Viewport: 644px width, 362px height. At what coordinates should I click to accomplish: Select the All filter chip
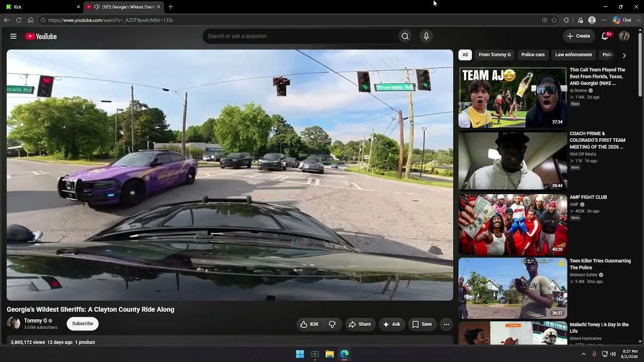pyautogui.click(x=465, y=55)
